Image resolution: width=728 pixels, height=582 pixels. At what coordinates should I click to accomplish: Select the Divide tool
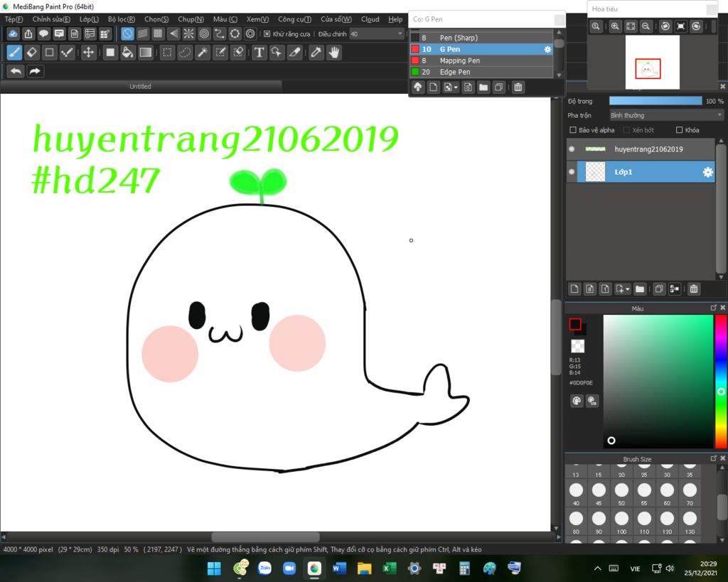[295, 53]
